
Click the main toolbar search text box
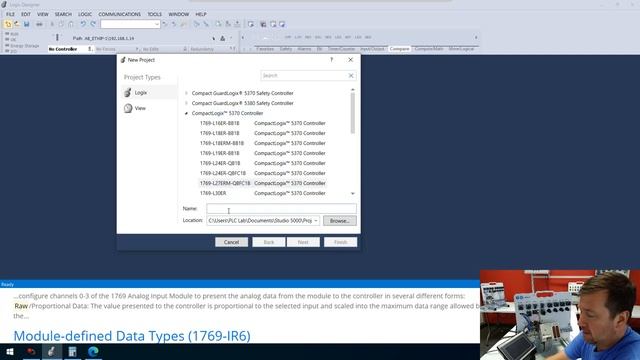[127, 24]
